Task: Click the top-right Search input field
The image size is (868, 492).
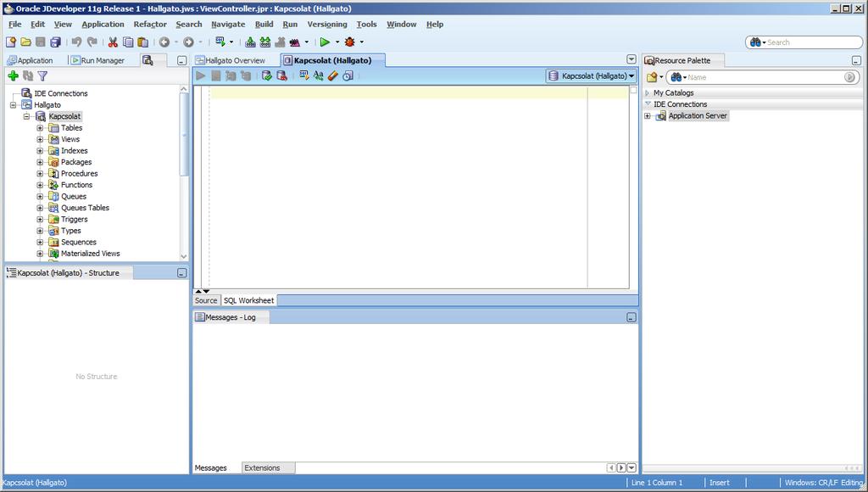Action: (x=804, y=42)
